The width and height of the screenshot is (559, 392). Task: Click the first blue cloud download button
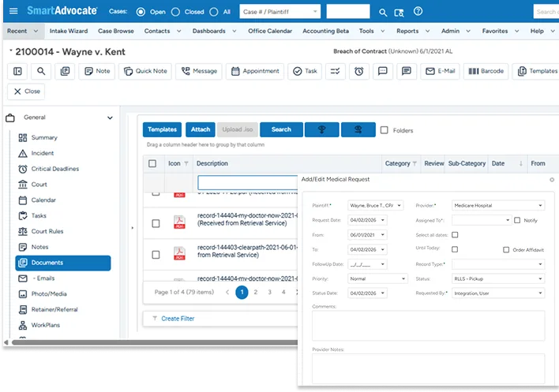click(321, 129)
